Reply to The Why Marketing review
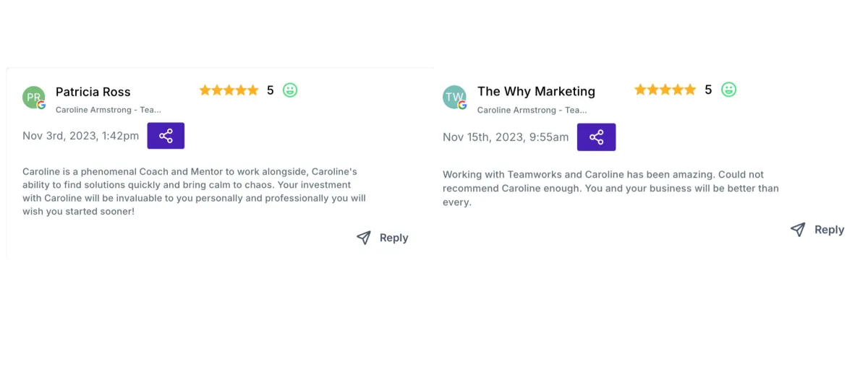Image resolution: width=868 pixels, height=380 pixels. pos(817,230)
